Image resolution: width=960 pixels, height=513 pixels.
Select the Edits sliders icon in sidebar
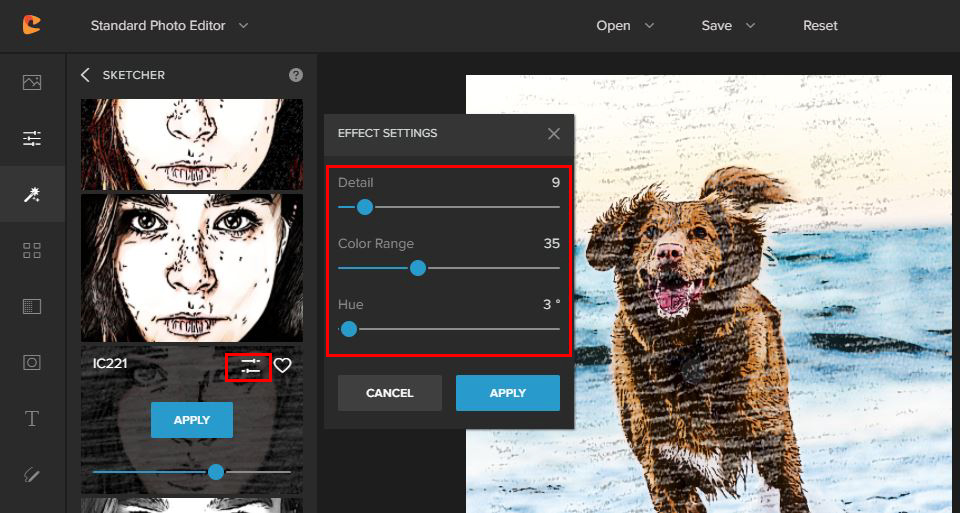(32, 138)
